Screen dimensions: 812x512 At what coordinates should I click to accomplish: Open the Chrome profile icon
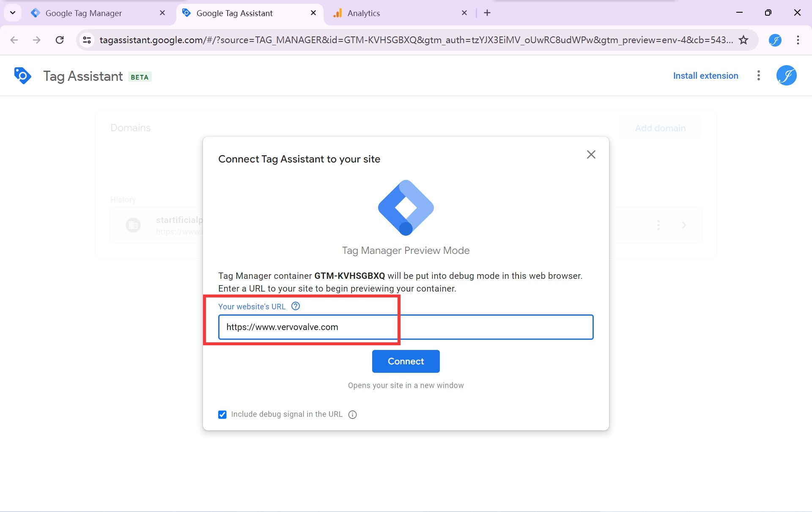click(x=775, y=40)
